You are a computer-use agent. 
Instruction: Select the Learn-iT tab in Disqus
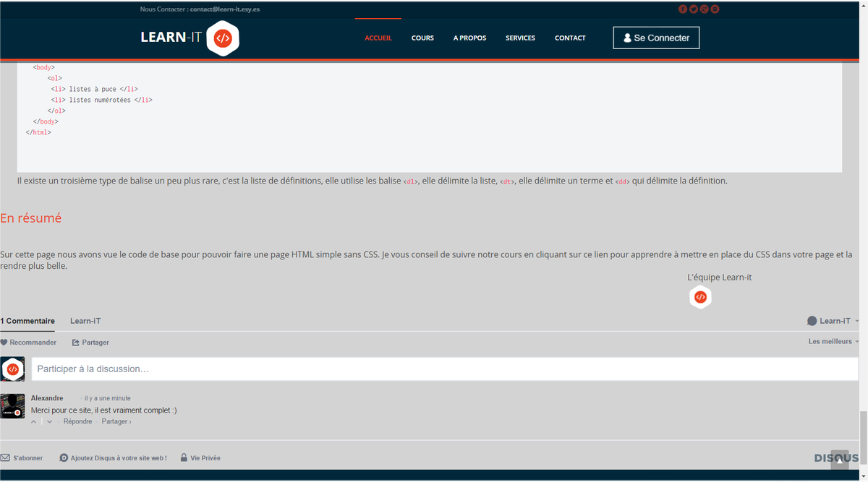(85, 321)
